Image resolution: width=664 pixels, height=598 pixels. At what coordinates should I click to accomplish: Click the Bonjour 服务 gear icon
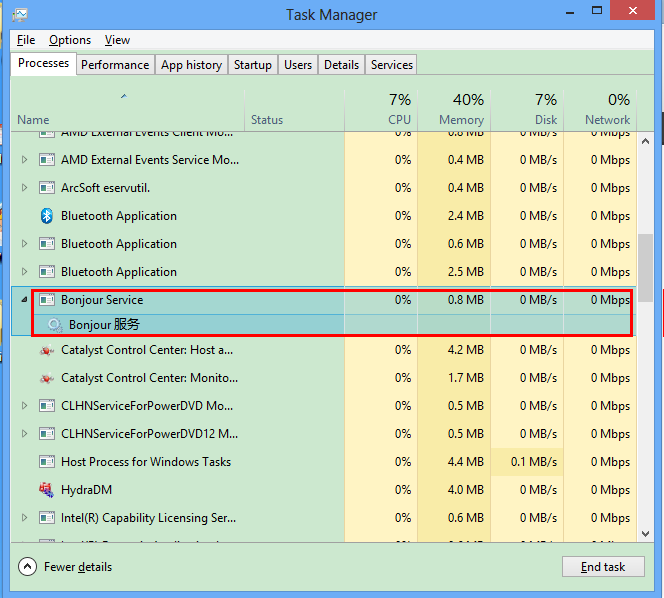[55, 325]
